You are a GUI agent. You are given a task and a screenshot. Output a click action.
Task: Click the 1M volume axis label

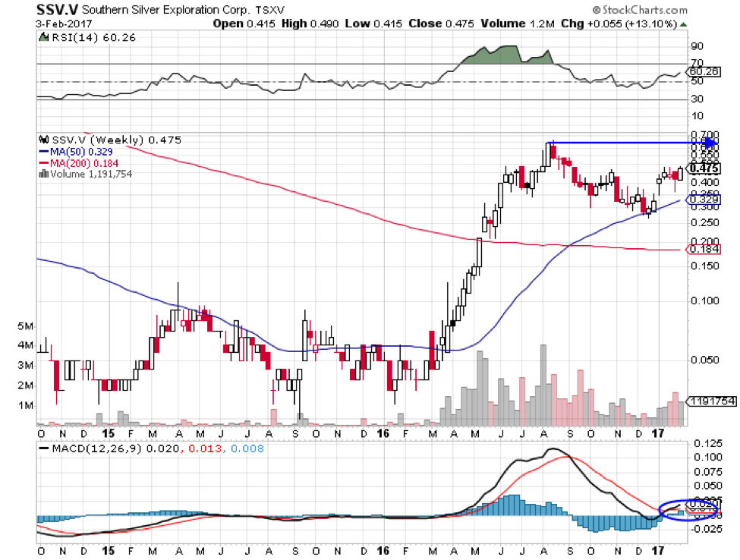26,406
